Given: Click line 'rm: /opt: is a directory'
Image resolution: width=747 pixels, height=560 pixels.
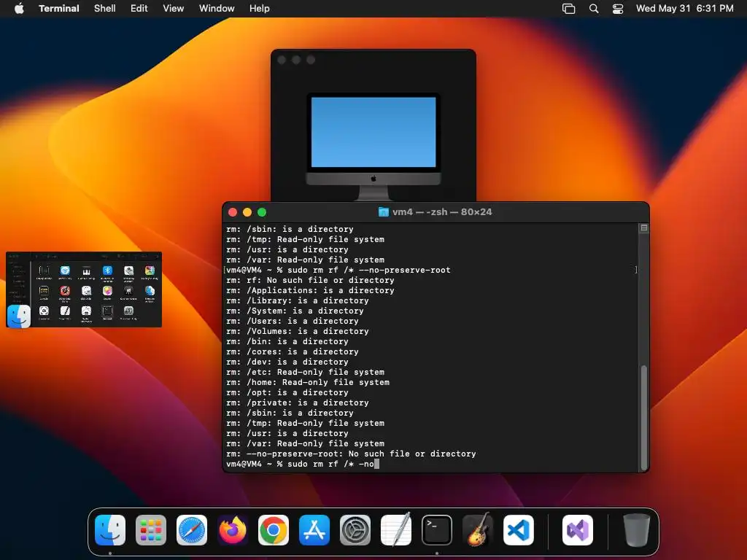Looking at the screenshot, I should click(x=287, y=392).
